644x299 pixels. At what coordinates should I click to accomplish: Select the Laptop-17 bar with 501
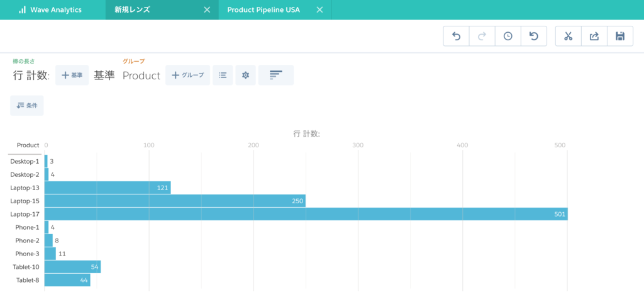click(x=306, y=214)
